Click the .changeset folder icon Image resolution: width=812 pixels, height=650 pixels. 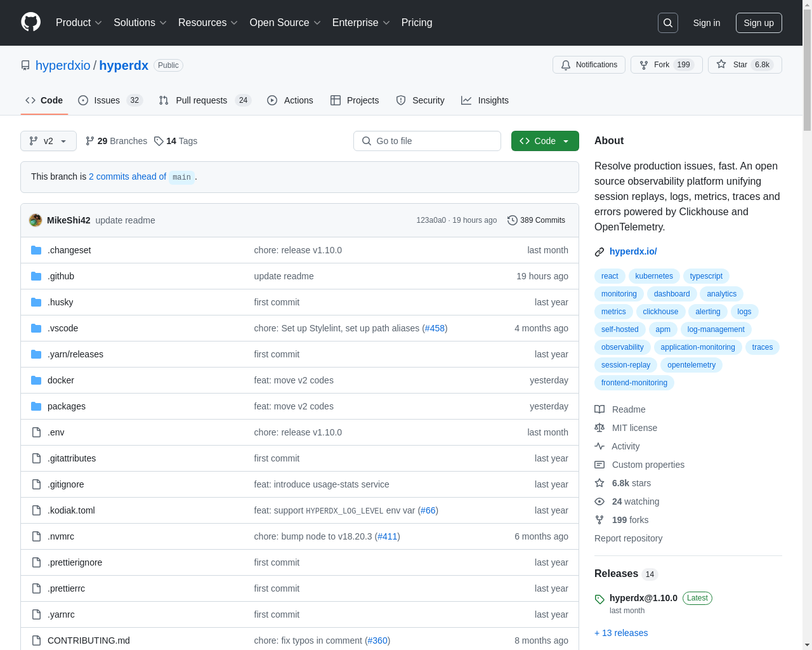(x=36, y=250)
